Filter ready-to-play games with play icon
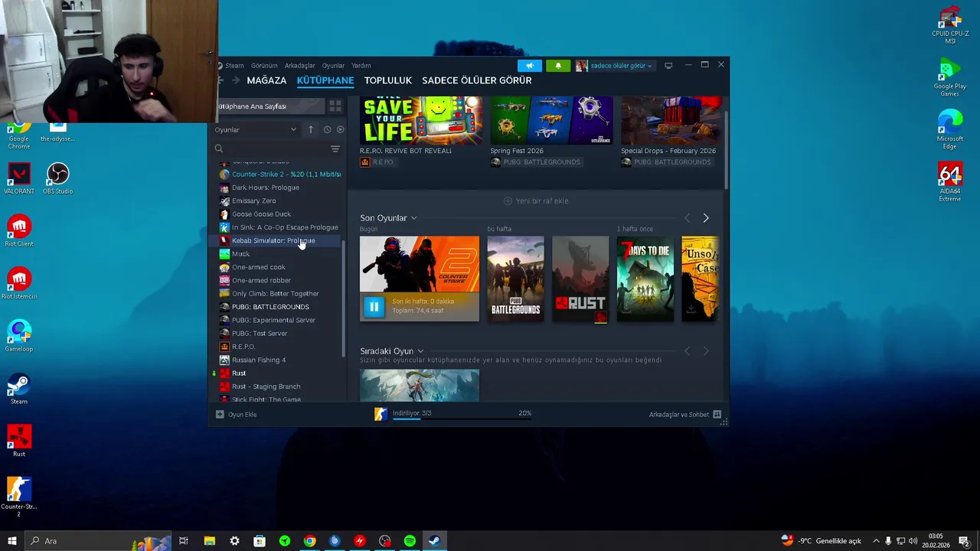 (x=340, y=129)
